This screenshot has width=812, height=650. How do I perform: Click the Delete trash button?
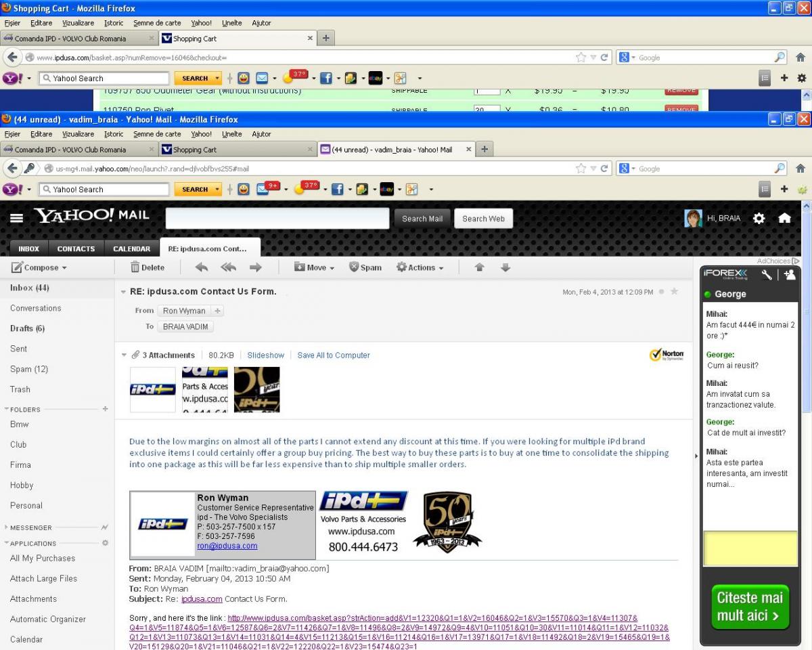coord(148,267)
